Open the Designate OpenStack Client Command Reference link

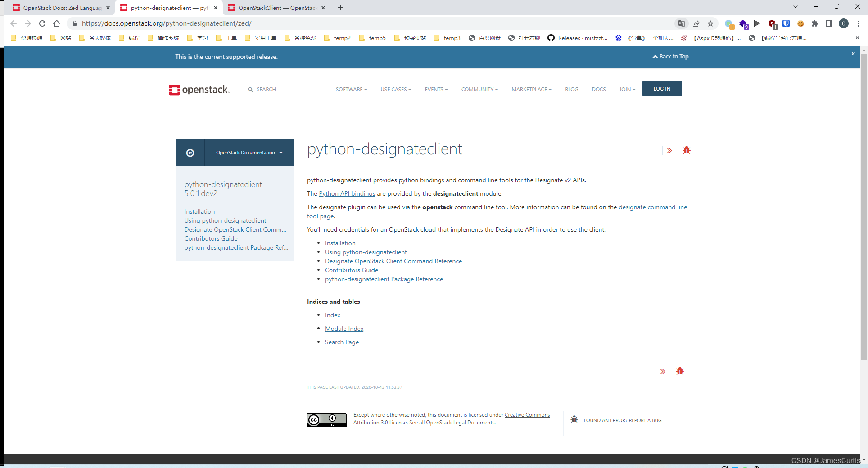point(393,261)
